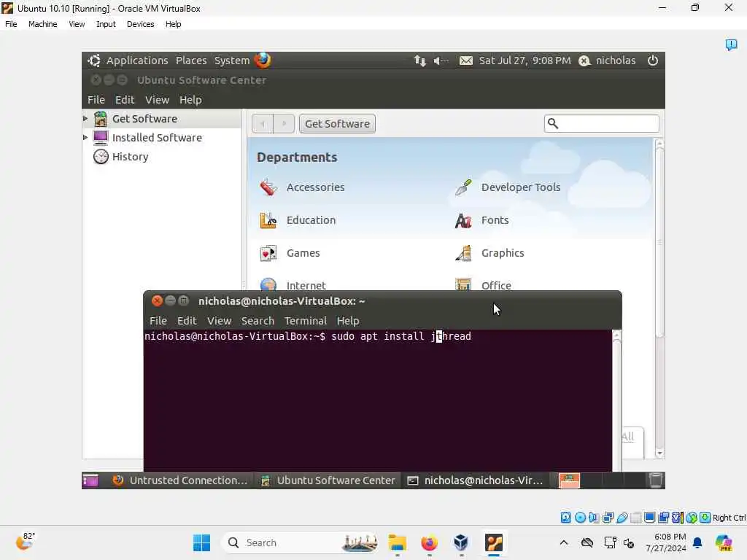Open the Fonts department icon
Image resolution: width=747 pixels, height=560 pixels.
(463, 220)
